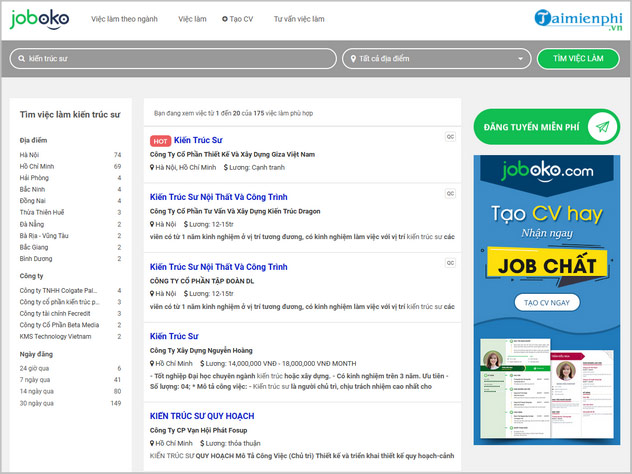632x474 pixels.
Task: Click the magnifier icon in search box
Action: tap(21, 59)
